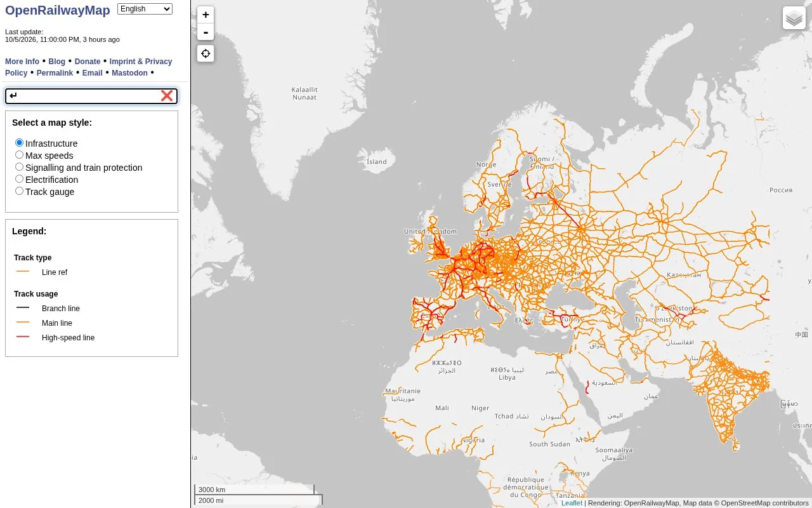Visit the Blog link
The image size is (812, 508).
57,62
